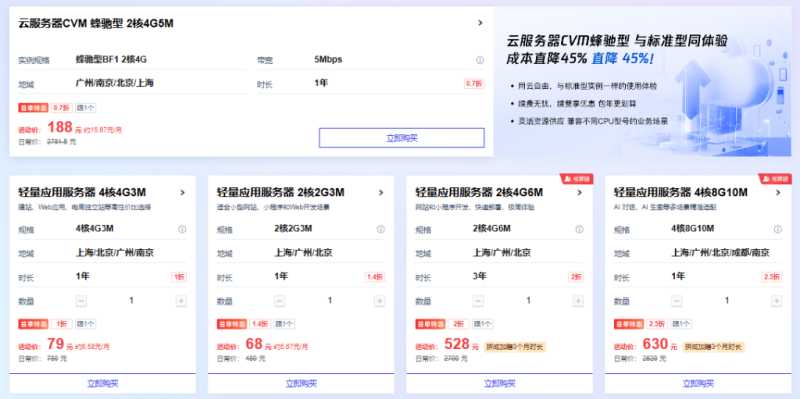Select 上海/广州/北京 region in the 2核2G3M card
This screenshot has width=800, height=399.
[x=304, y=252]
